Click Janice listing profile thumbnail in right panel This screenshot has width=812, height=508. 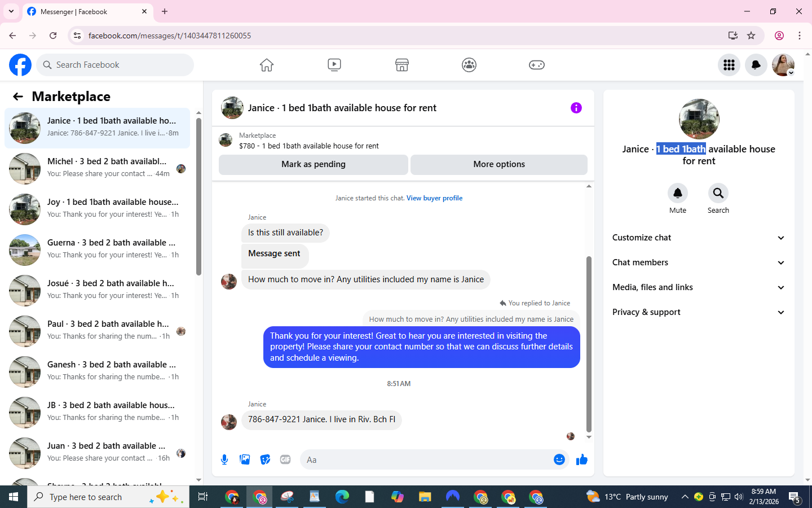(699, 119)
